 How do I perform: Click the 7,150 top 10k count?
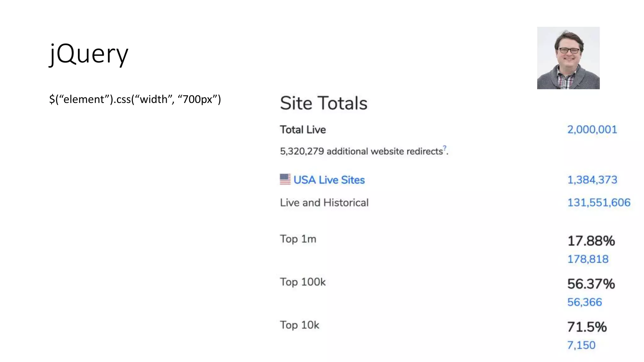581,345
